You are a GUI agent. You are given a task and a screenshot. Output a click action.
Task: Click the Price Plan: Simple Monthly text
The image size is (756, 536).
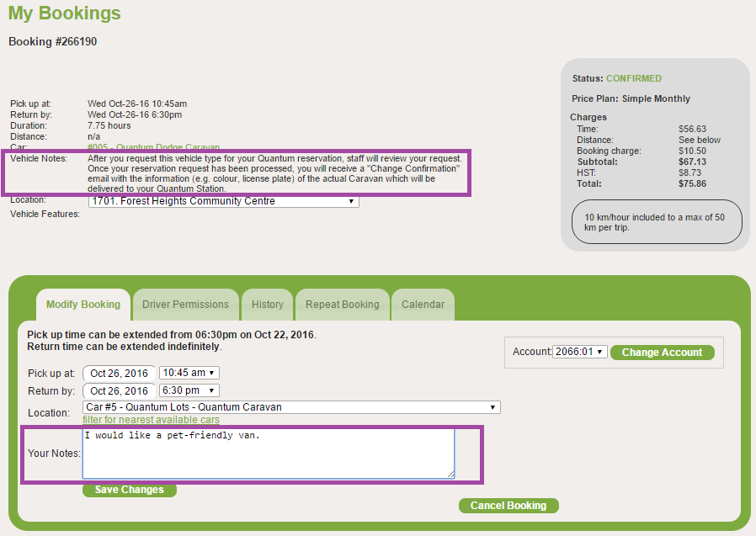pyautogui.click(x=631, y=98)
